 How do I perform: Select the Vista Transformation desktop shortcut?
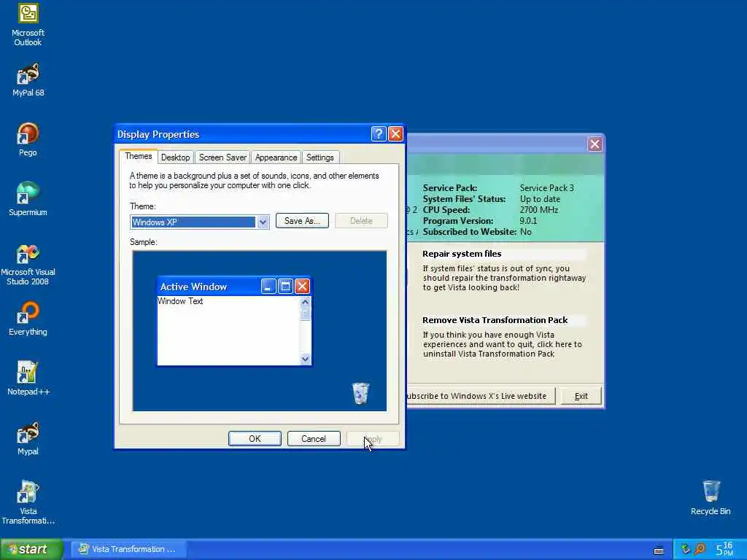tap(28, 503)
